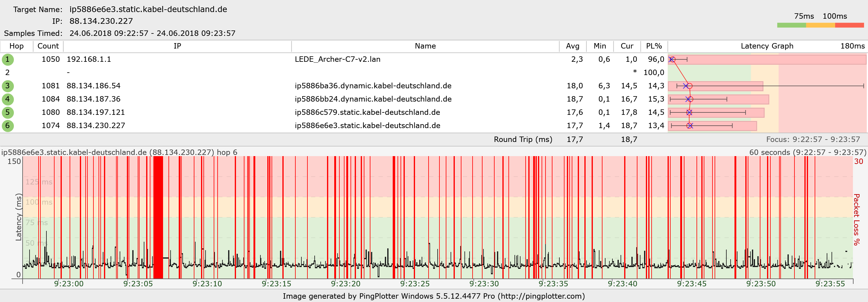Click the 9:23:10 timeline marker

(x=207, y=284)
